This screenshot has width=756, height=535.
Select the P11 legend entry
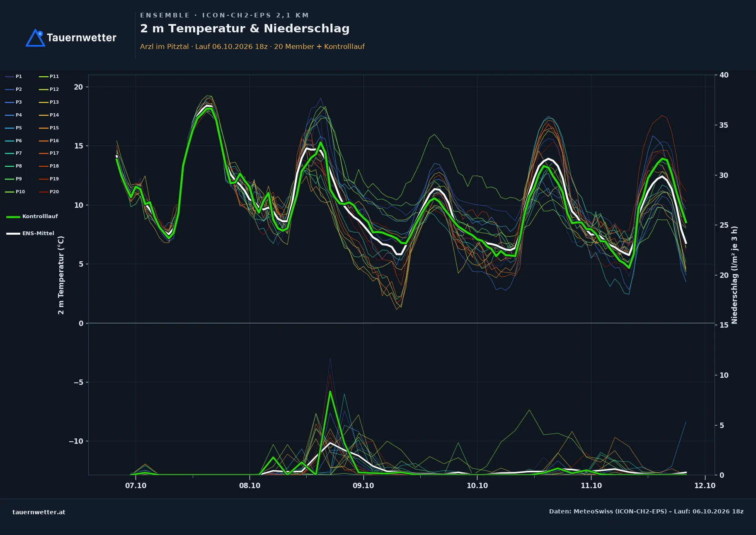point(49,76)
